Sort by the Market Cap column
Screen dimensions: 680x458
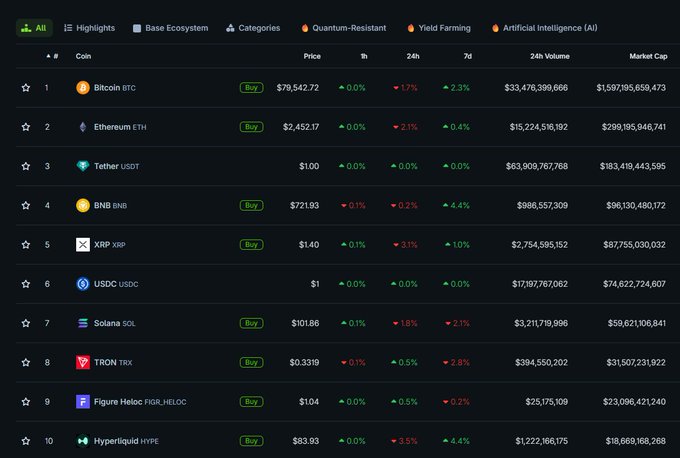coord(648,56)
